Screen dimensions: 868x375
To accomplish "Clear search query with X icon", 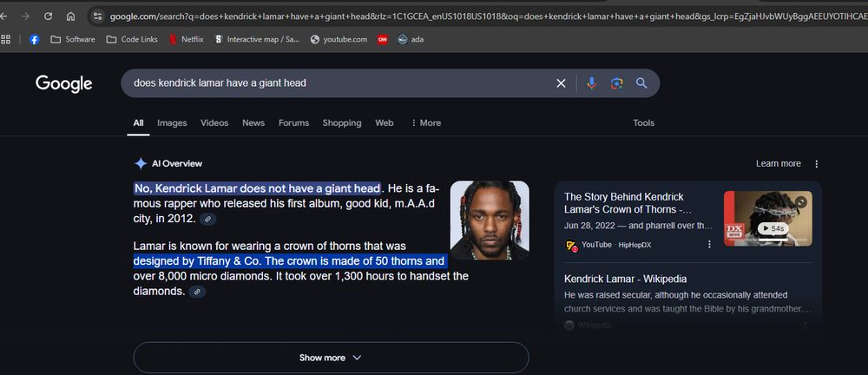I will [x=561, y=83].
